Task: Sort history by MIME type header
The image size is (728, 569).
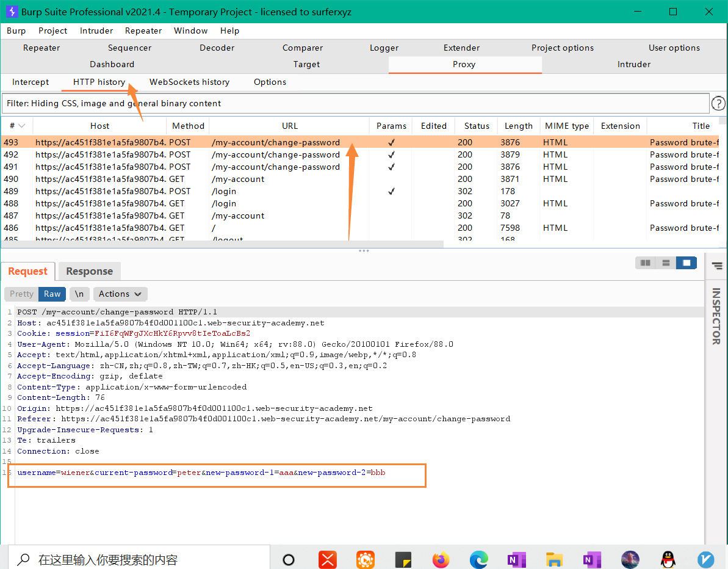Action: coord(567,126)
